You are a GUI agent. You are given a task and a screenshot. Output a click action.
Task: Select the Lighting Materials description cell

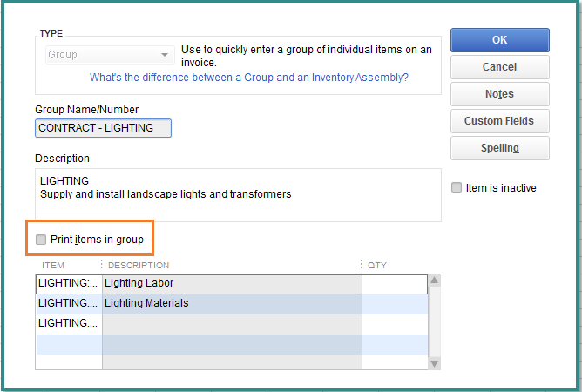tap(231, 303)
